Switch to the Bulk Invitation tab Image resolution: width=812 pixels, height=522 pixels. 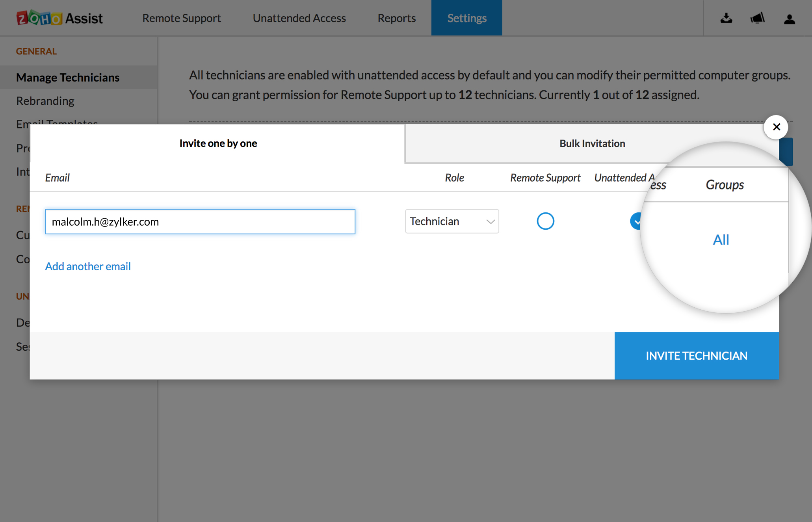point(592,143)
